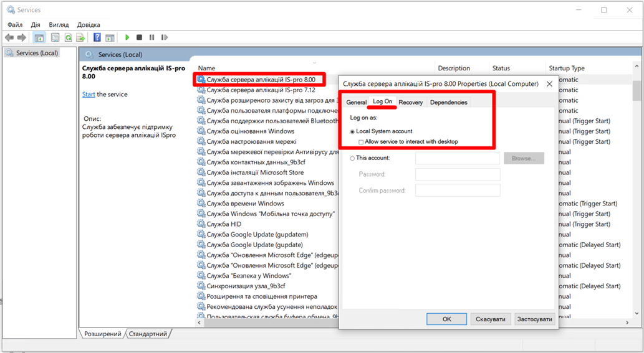This screenshot has height=353, width=644.
Task: Click the list scroll-down arrow
Action: pos(637,314)
